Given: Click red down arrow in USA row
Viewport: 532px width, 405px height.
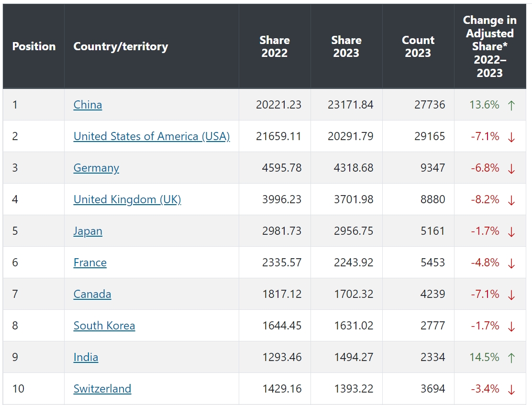Looking at the screenshot, I should [511, 137].
